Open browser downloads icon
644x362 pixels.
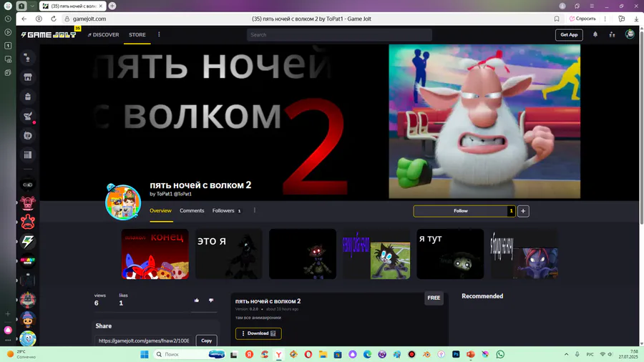pyautogui.click(x=636, y=19)
